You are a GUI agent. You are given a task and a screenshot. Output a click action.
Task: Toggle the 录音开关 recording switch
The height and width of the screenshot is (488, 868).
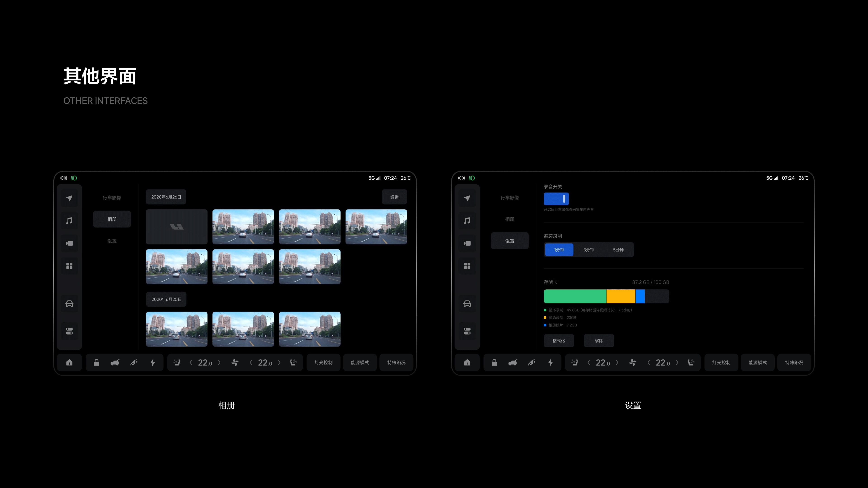(x=556, y=199)
